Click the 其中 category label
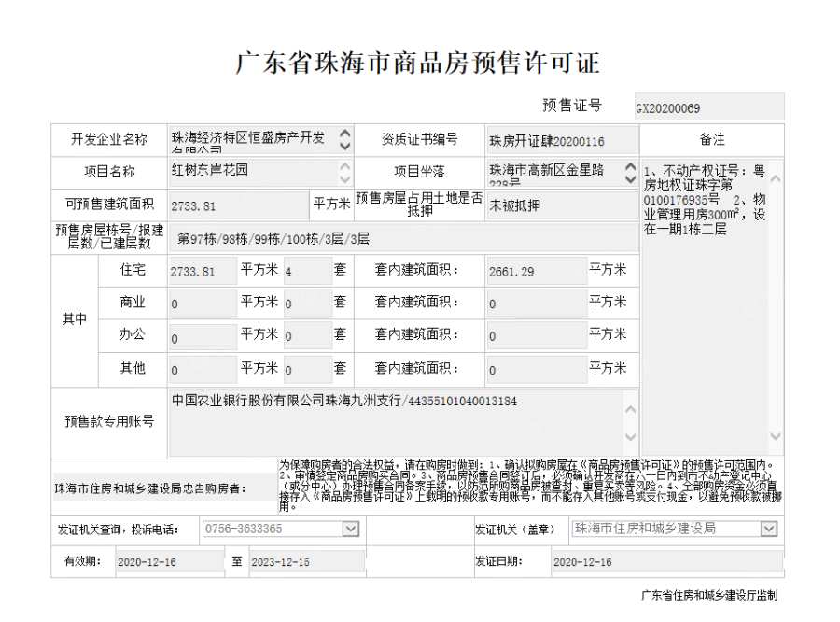This screenshot has height=622, width=840. (75, 319)
